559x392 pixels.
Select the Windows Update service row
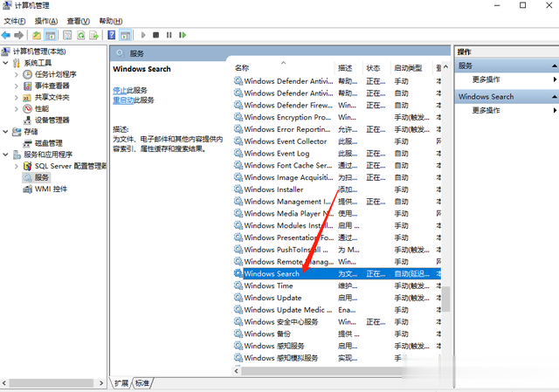(x=337, y=298)
